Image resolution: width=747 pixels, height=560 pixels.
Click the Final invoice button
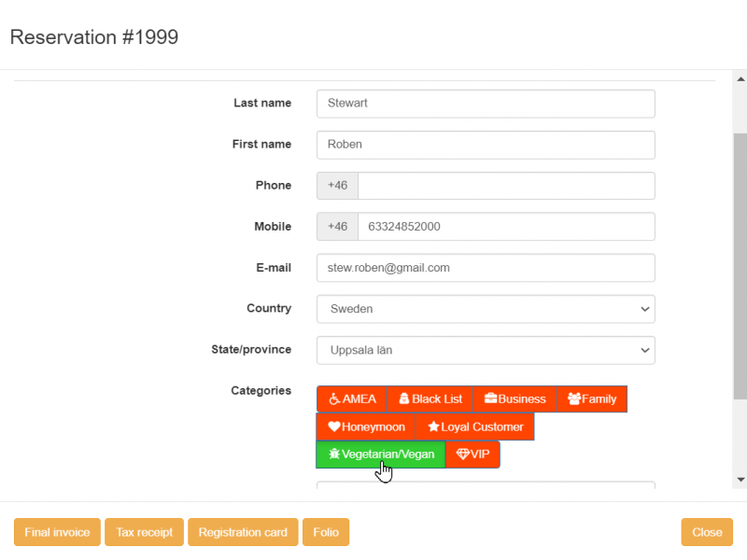57,532
